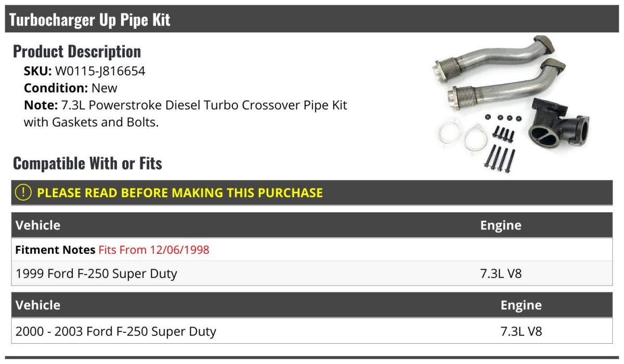
Task: Expand the 'Please read before making this purchase' banner
Action: click(x=180, y=193)
